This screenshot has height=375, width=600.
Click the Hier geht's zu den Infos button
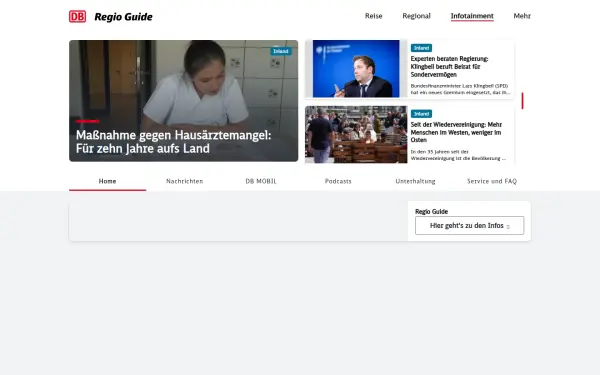pyautogui.click(x=470, y=226)
